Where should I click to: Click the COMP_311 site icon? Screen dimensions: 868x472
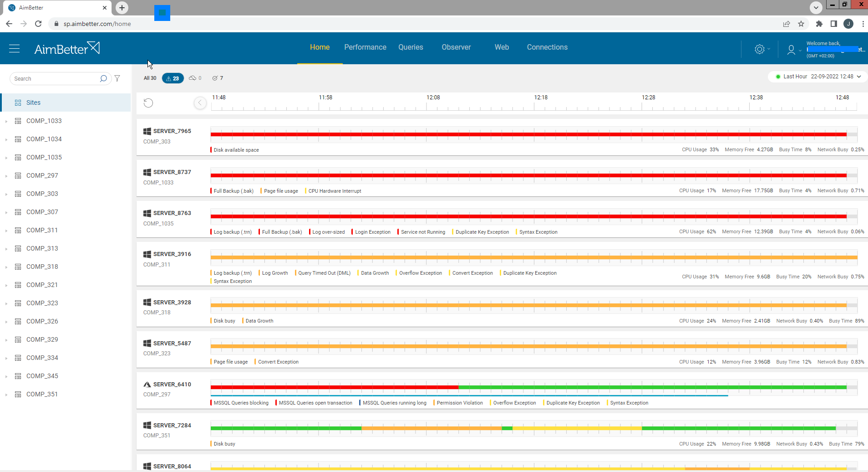(x=18, y=230)
